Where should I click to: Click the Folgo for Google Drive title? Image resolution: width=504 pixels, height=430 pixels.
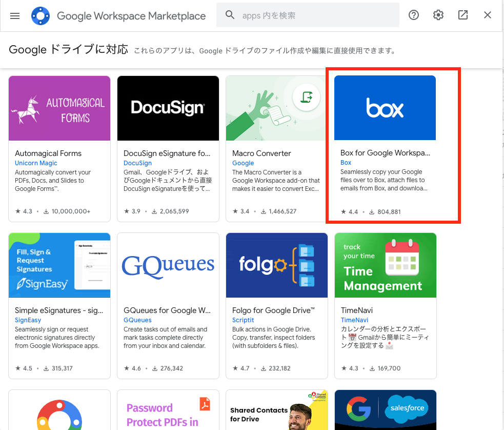point(273,310)
